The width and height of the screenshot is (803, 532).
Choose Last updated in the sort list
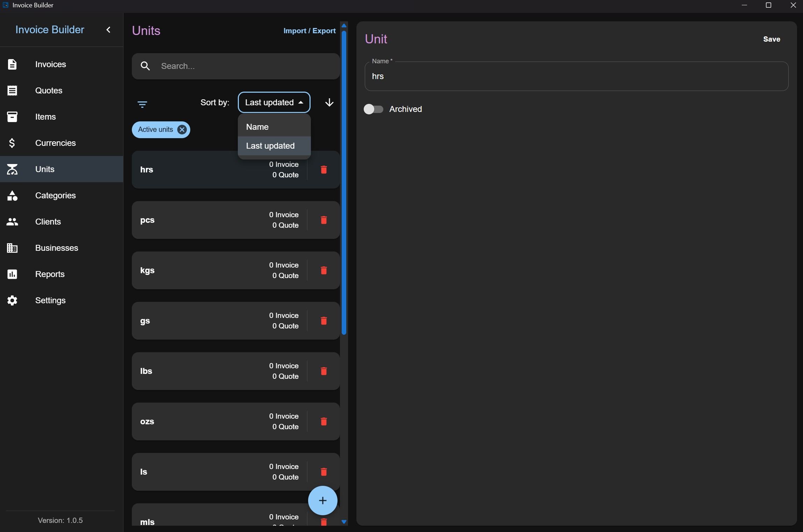click(x=274, y=146)
